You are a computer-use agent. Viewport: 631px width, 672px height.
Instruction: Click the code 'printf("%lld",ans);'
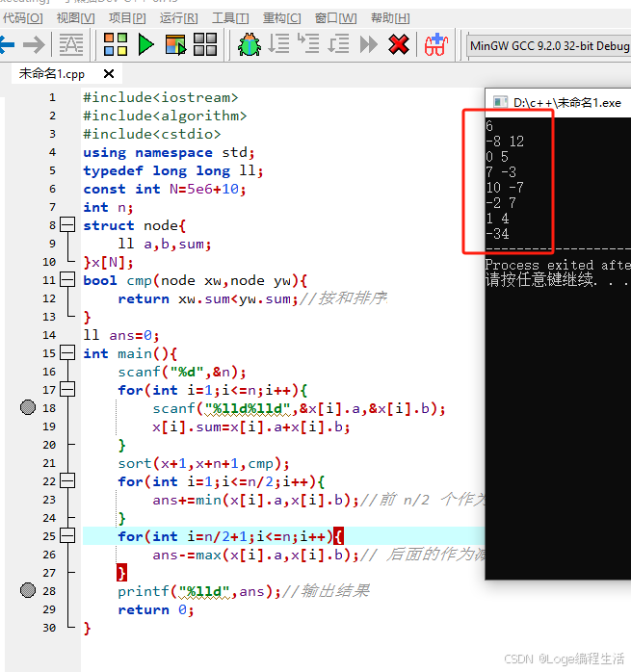[199, 591]
